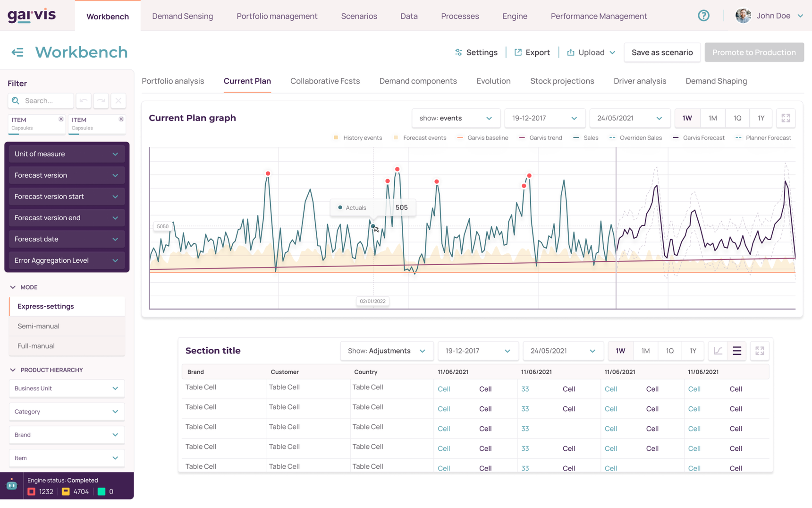Screen dimensions: 812x508
Task: Click the undo filter icon
Action: click(x=84, y=101)
